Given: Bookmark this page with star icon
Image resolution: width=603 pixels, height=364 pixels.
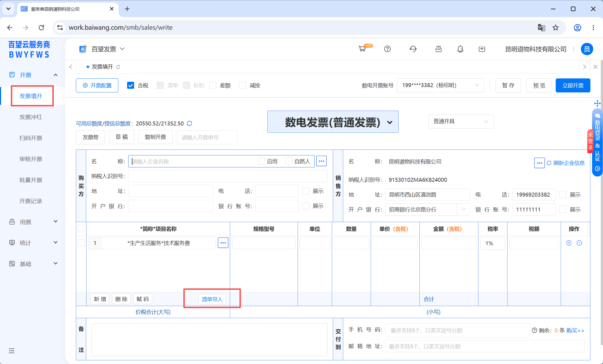Looking at the screenshot, I should click(555, 27).
